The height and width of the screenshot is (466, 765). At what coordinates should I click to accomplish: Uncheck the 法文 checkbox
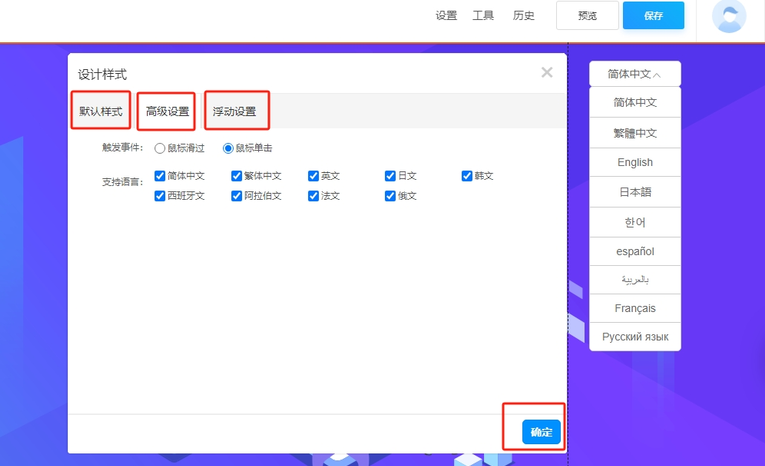(313, 196)
